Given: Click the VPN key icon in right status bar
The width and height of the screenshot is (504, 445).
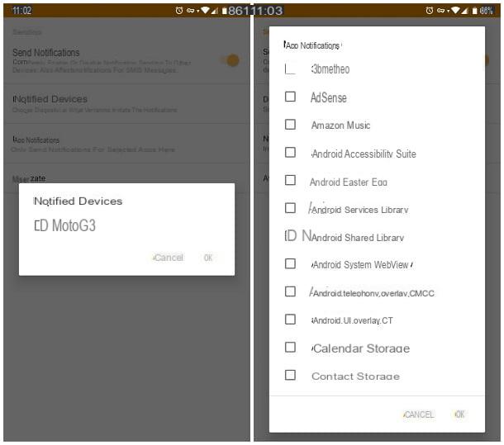Looking at the screenshot, I should (x=441, y=11).
